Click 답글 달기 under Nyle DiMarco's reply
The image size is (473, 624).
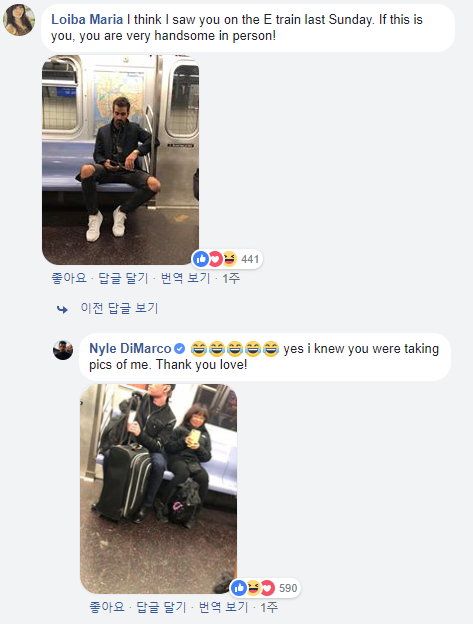point(162,607)
